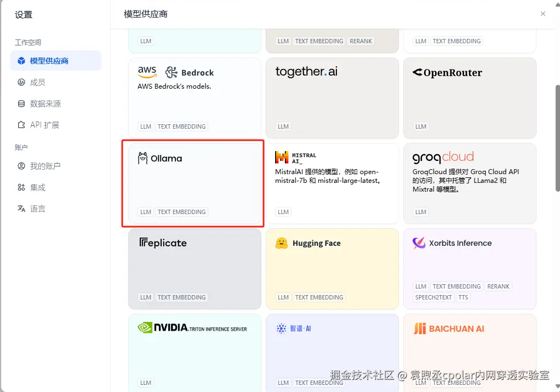Screen dimensions: 560x392
Task: Click the 数据来源 database icon
Action: pos(21,104)
